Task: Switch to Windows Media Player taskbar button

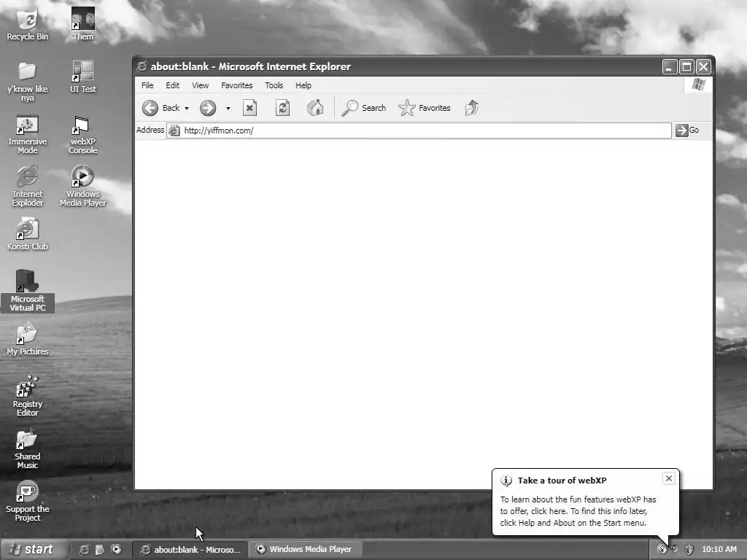Action: coord(306,550)
